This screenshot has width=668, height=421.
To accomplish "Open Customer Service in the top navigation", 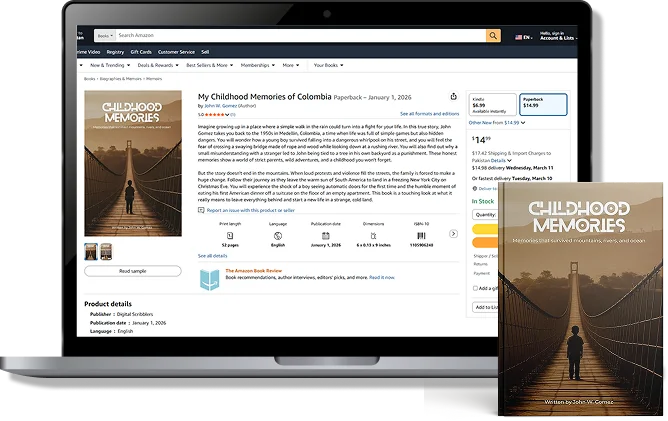I will (x=176, y=52).
